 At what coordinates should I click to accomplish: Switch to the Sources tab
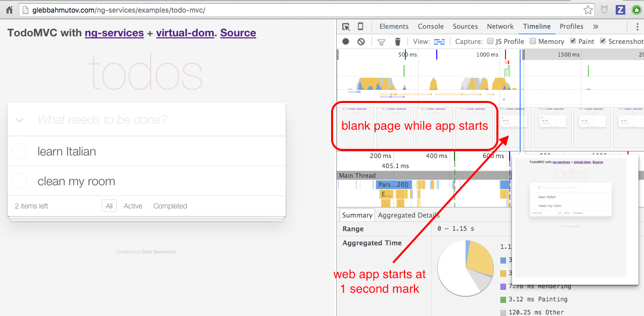[465, 27]
